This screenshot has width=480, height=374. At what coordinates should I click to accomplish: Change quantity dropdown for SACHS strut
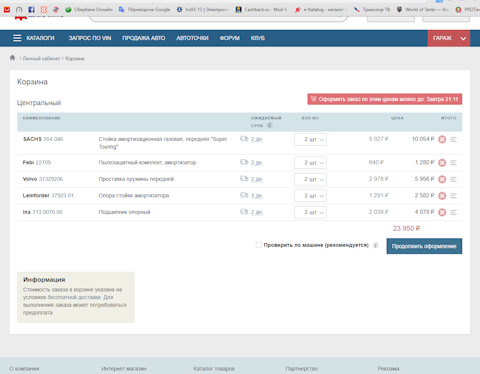[x=310, y=139]
